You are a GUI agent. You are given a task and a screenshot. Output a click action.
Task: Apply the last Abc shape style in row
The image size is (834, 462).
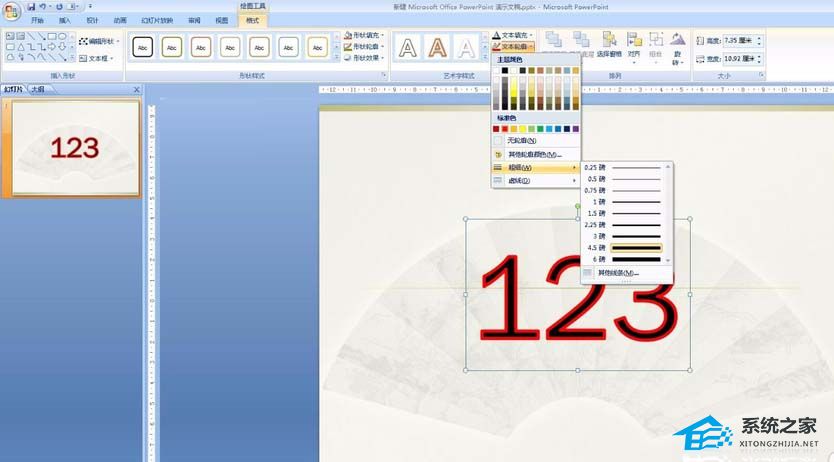[318, 47]
